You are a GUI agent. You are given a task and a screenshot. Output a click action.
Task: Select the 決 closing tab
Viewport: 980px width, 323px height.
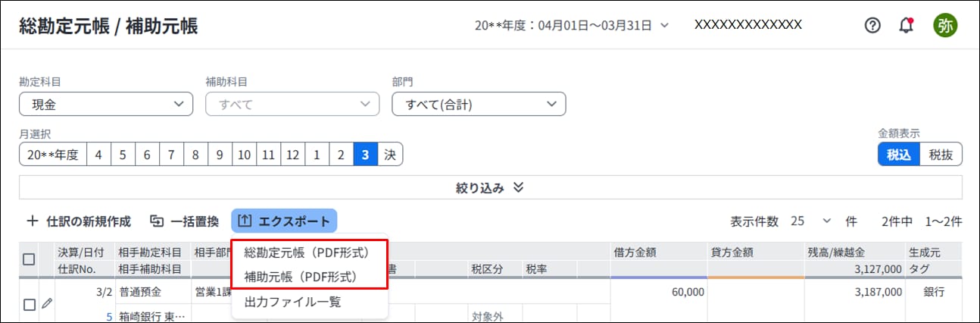point(389,155)
